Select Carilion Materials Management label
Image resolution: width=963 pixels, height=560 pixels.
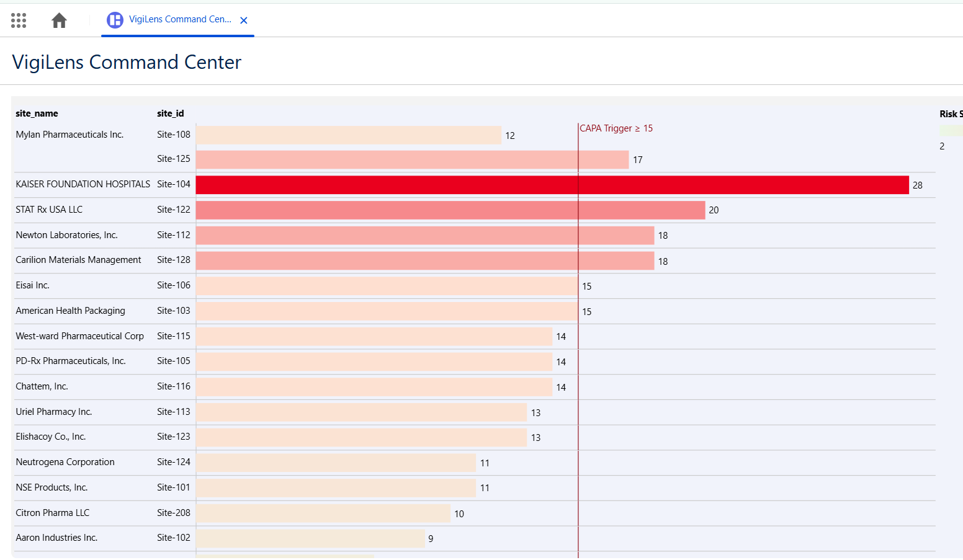[x=78, y=260]
